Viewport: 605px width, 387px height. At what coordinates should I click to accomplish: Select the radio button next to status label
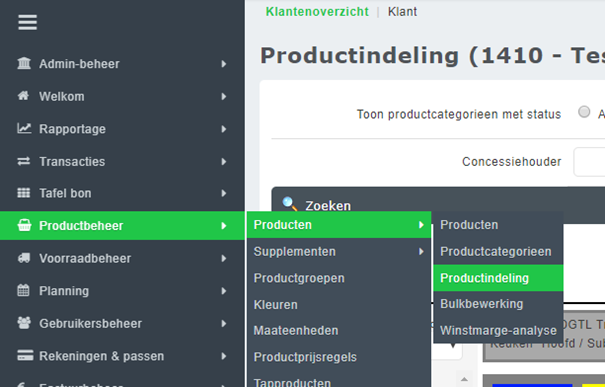584,112
